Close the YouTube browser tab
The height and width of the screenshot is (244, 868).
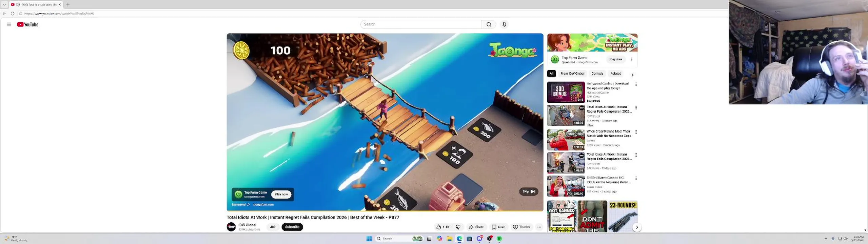click(x=60, y=4)
